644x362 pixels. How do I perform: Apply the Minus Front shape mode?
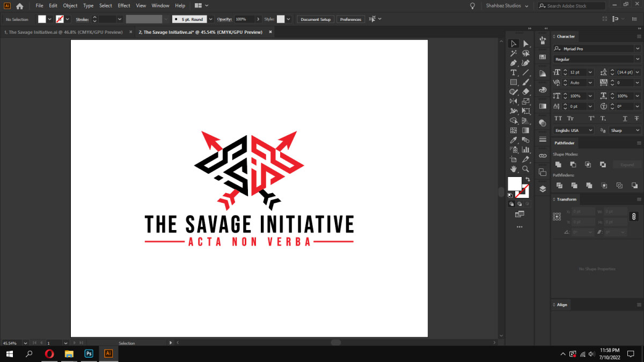point(574,165)
